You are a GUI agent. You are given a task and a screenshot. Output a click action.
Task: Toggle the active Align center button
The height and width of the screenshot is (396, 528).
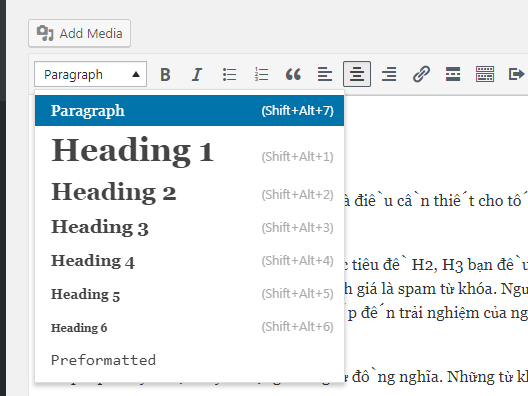[x=357, y=74]
